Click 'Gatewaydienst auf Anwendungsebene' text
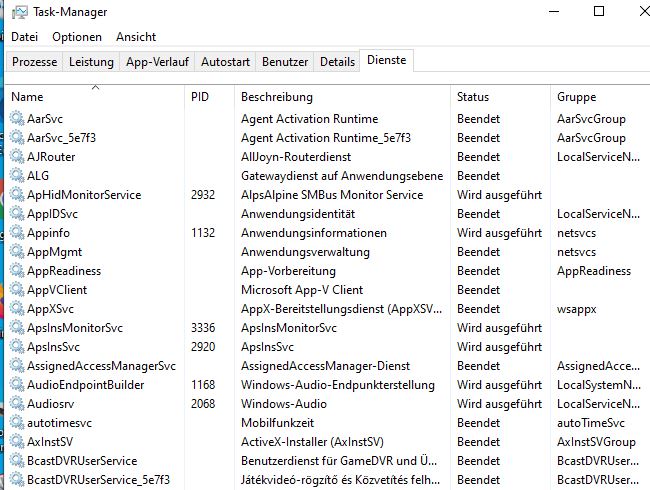 click(342, 176)
